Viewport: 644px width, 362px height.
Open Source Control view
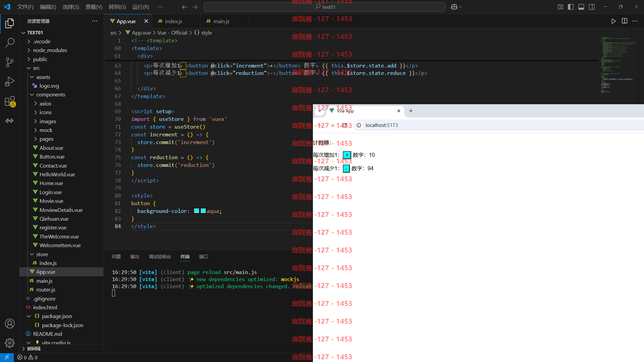(x=10, y=62)
